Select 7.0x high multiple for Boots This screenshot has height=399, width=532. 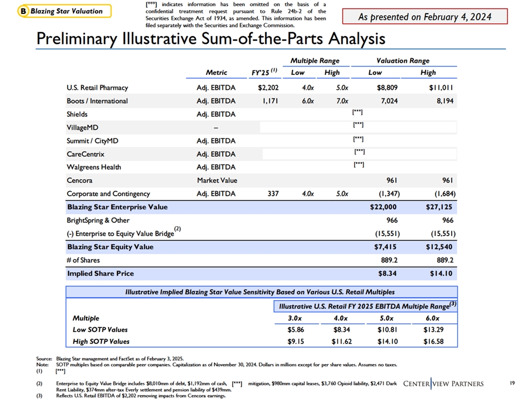click(342, 101)
